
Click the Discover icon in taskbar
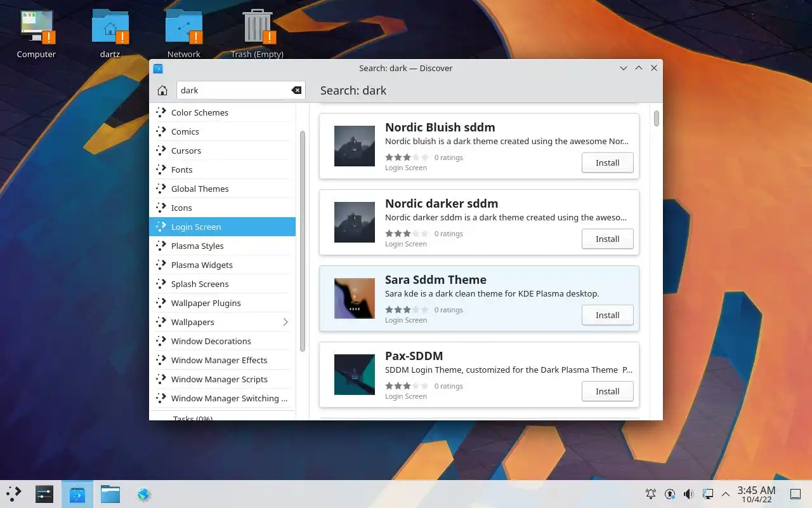(77, 494)
